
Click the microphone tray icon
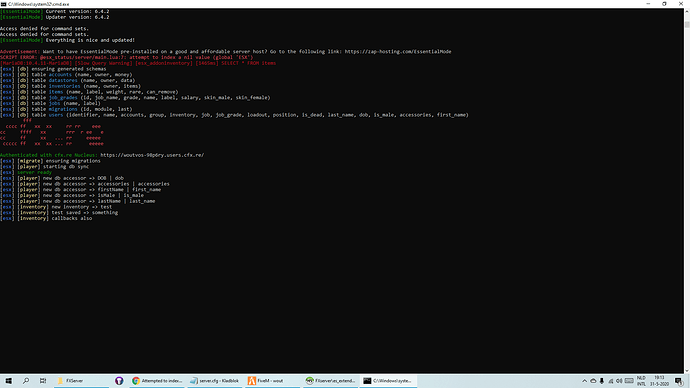[x=602, y=381]
